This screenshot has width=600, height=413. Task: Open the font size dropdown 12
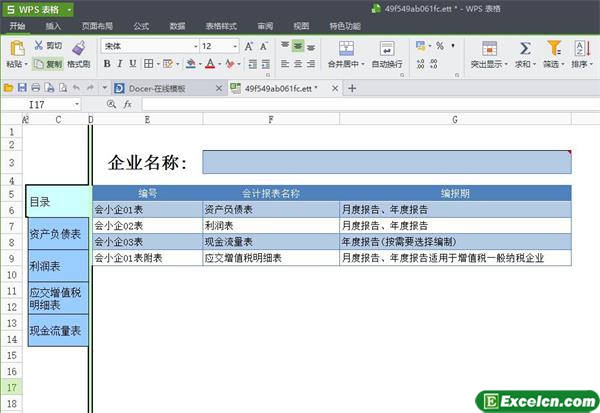point(235,46)
